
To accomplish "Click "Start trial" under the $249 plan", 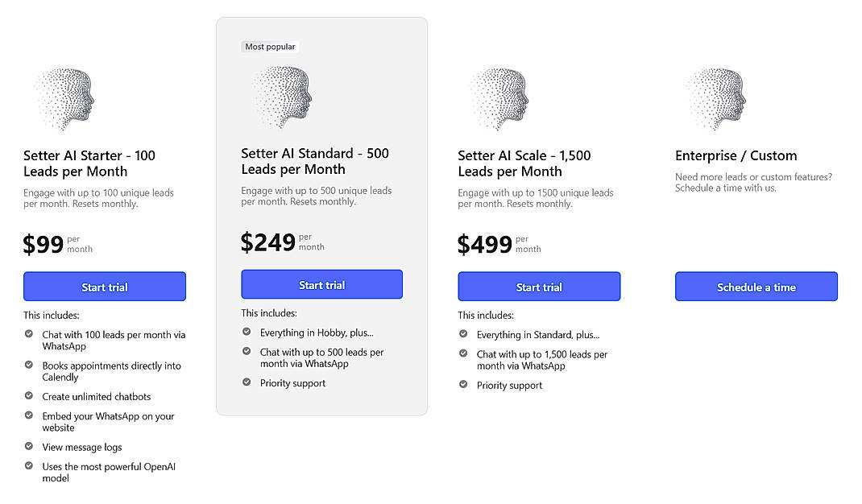I will tap(321, 283).
